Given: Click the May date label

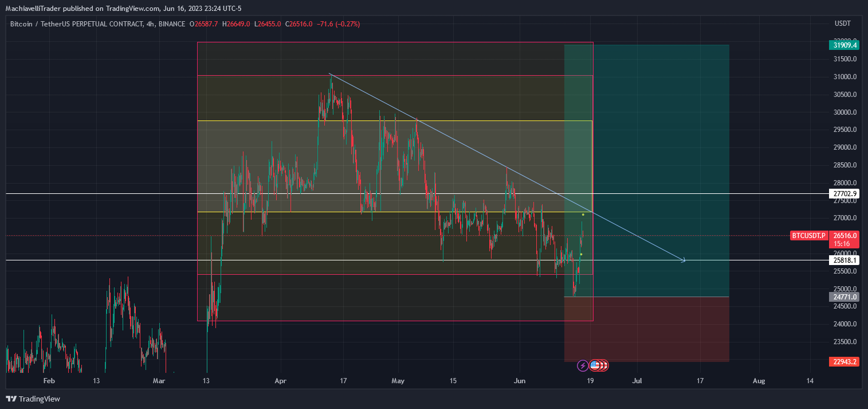Looking at the screenshot, I should click(398, 381).
